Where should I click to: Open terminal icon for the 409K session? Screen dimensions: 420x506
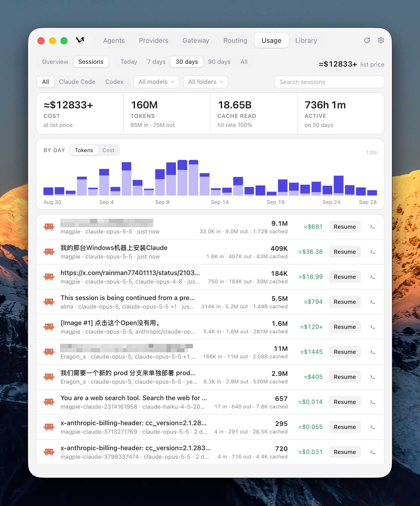(372, 252)
